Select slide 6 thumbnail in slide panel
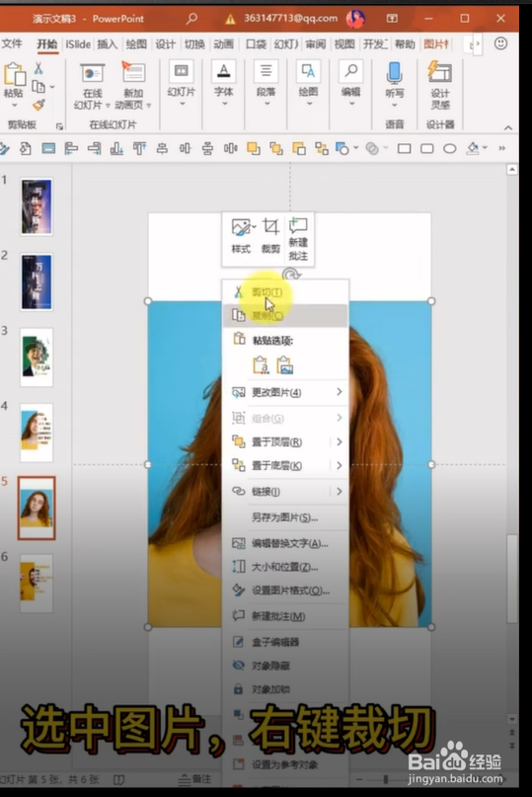This screenshot has height=797, width=532. pyautogui.click(x=37, y=584)
